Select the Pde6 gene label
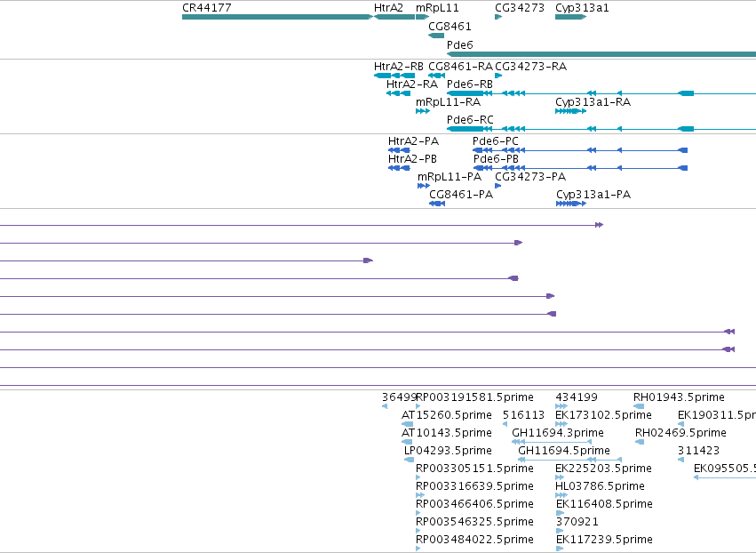 460,44
